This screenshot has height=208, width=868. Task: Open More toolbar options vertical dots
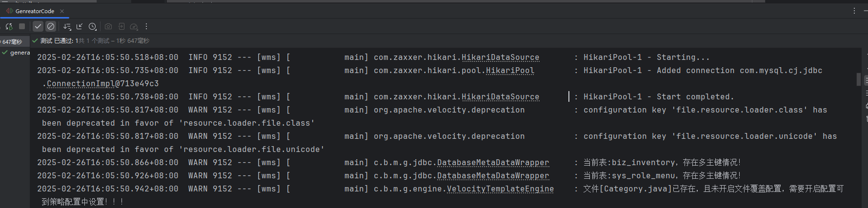pyautogui.click(x=146, y=26)
